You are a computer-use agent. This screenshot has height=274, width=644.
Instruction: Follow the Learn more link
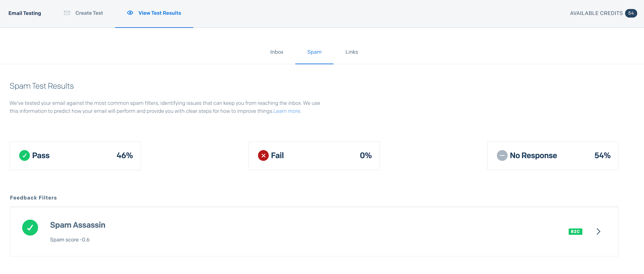click(287, 111)
